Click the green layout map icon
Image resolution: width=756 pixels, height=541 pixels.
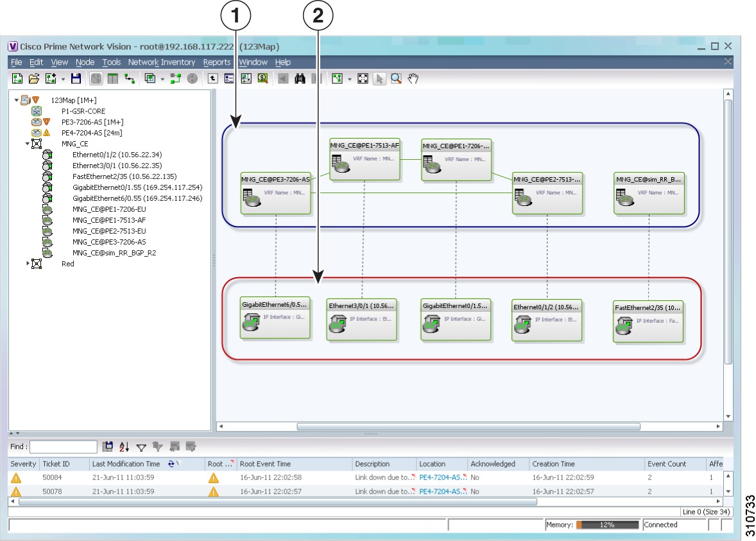[x=337, y=78]
